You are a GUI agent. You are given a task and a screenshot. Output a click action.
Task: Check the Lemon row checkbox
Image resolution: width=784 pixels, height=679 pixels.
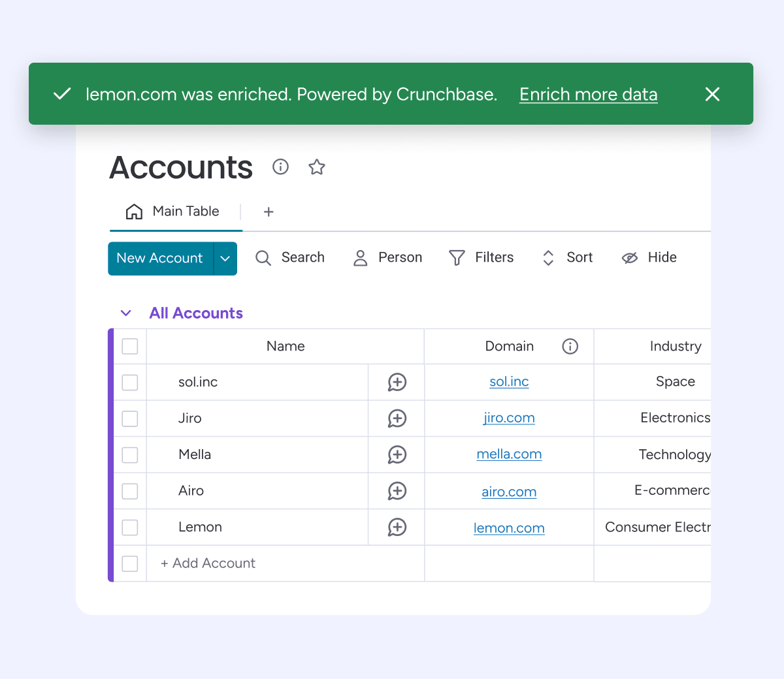(x=130, y=527)
